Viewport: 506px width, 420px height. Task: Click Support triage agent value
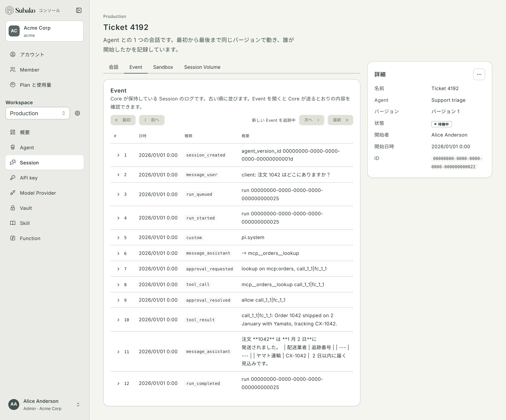pyautogui.click(x=448, y=100)
